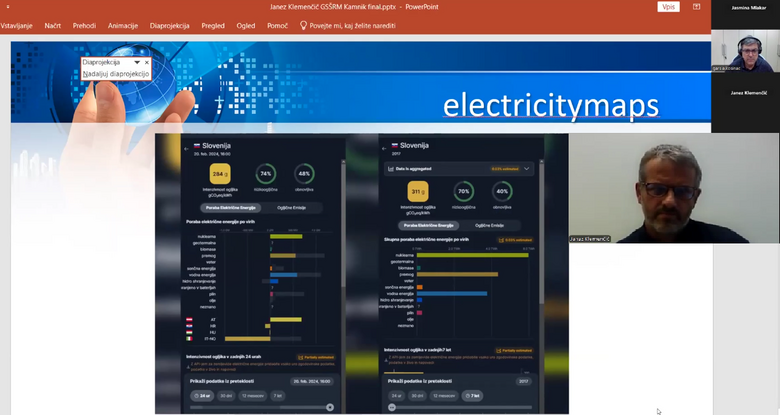Switch to the Prehodi ribbon tab
The width and height of the screenshot is (780, 415).
click(x=85, y=25)
